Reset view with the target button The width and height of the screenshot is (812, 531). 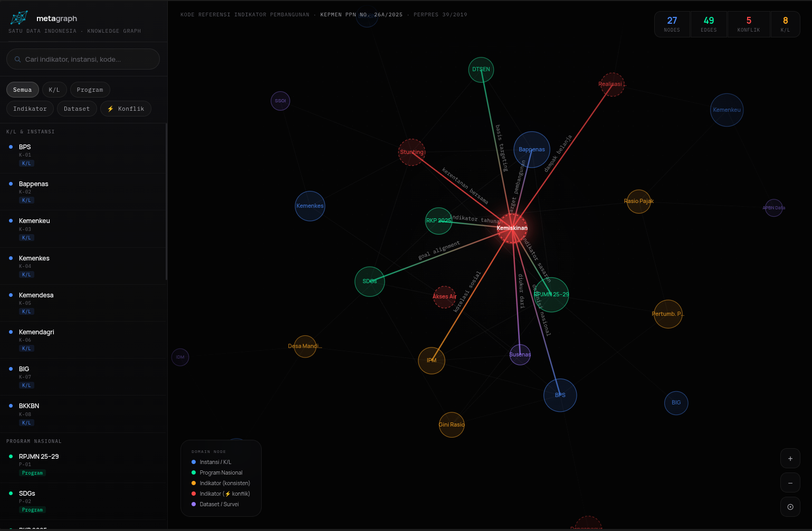pos(790,507)
